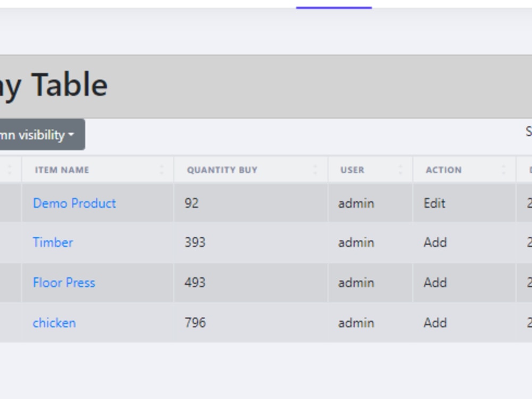Open the chicken item link

point(54,323)
